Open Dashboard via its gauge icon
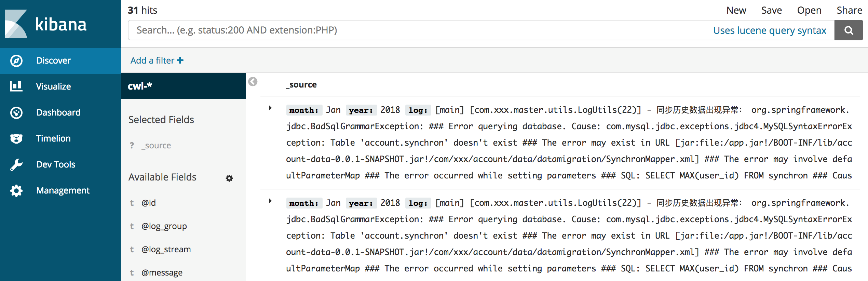Viewport: 868px width, 281px height. (16, 112)
